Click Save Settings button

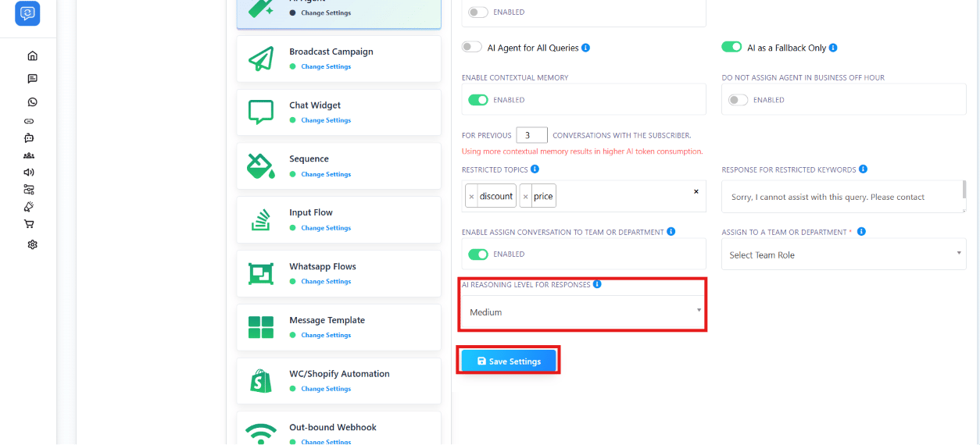pos(509,361)
